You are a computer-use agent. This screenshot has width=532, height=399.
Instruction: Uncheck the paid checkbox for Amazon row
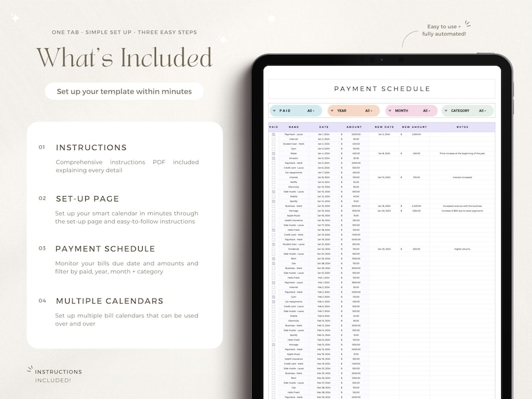click(x=273, y=158)
